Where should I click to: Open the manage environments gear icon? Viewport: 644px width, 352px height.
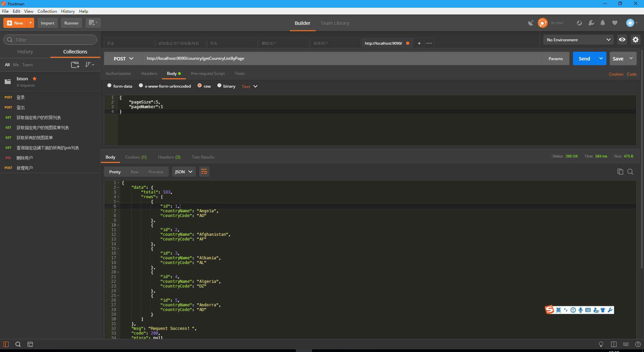pos(636,40)
